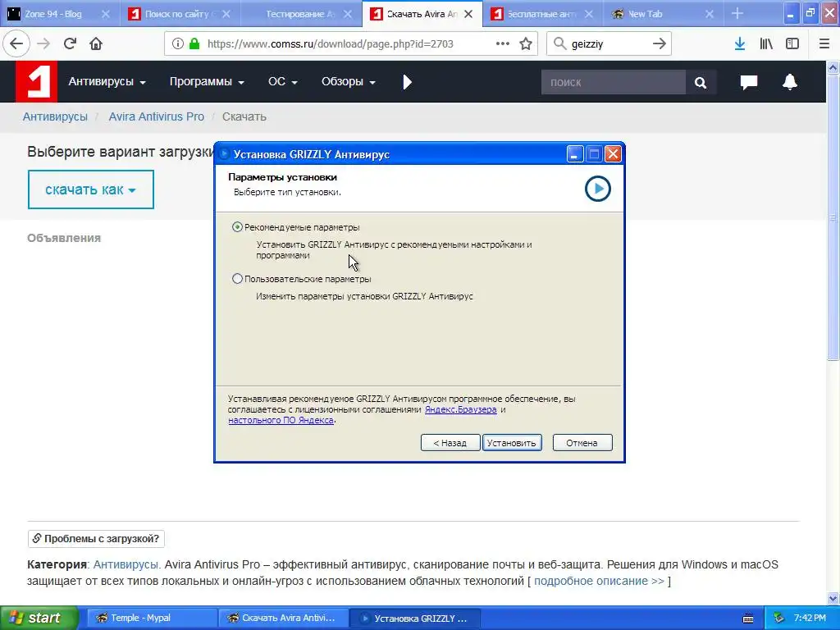Go back with browser back arrow
The width and height of the screenshot is (840, 630).
coord(16,43)
